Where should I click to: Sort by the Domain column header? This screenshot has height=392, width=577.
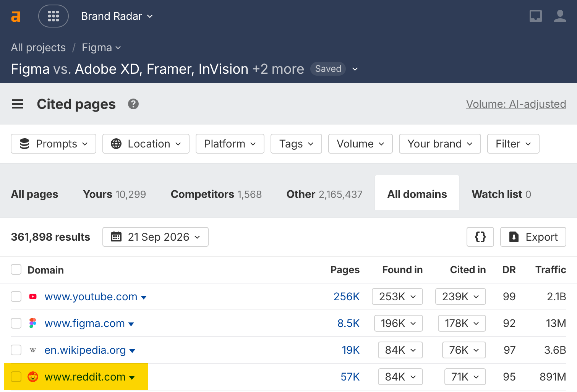point(45,270)
